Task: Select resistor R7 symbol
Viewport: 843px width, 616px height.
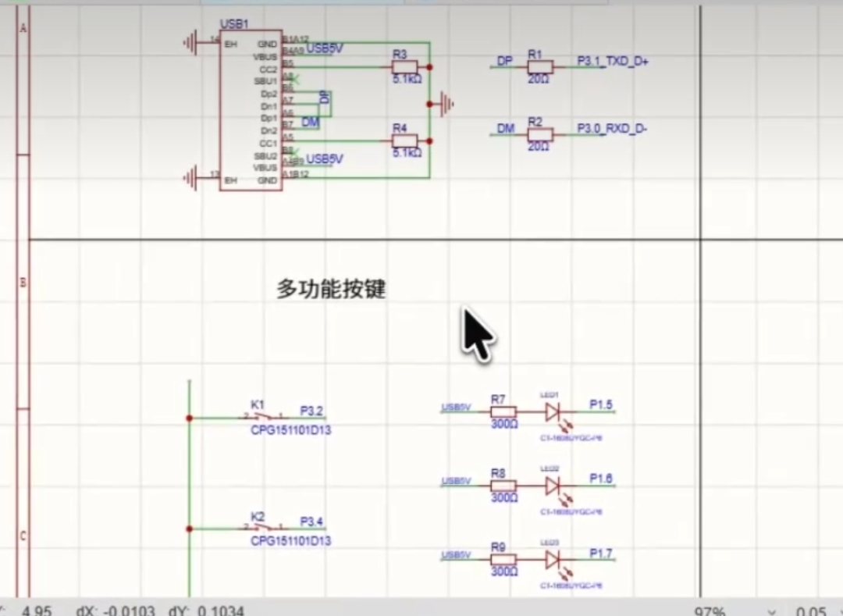Action: pos(503,412)
